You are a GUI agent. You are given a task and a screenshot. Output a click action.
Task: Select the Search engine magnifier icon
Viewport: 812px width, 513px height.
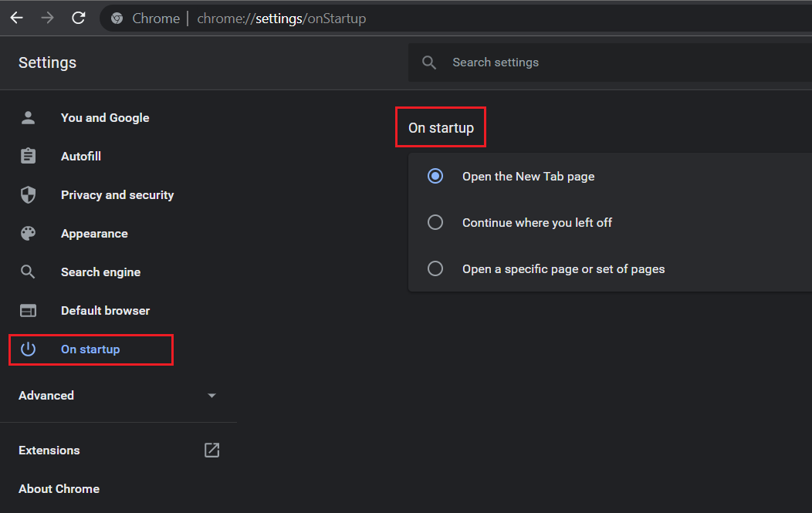28,272
